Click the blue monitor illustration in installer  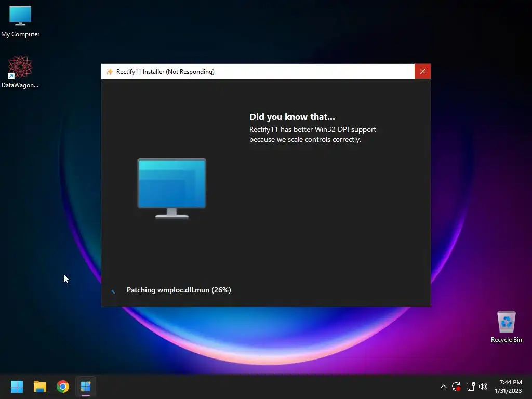(171, 188)
